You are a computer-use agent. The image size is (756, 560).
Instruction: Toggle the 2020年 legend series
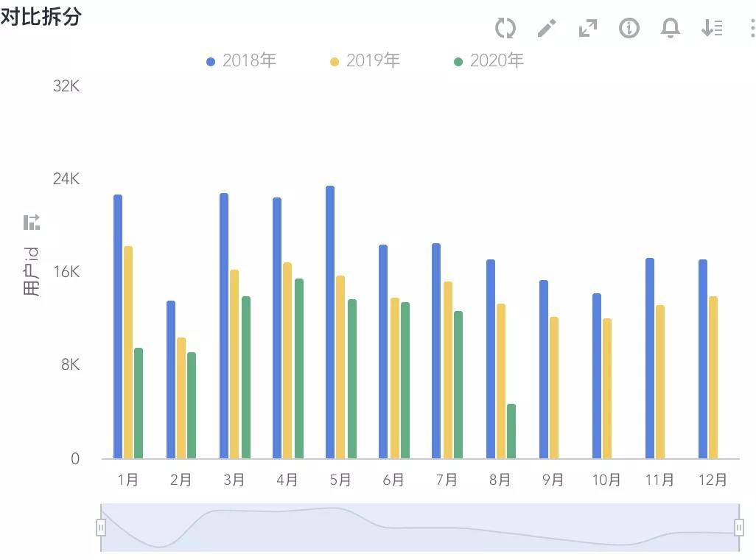click(489, 61)
